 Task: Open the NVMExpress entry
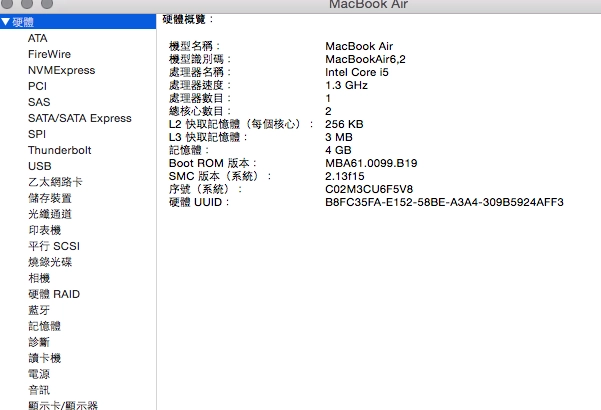(62, 71)
